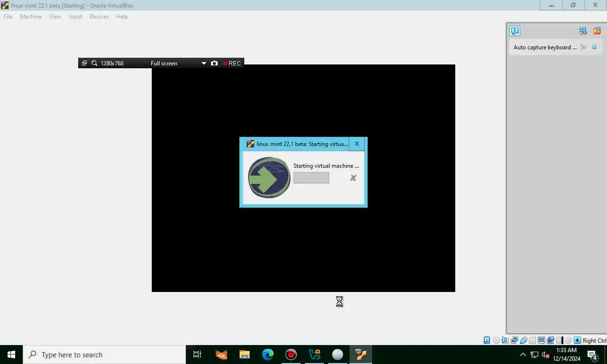Click the USB devices status icon
607x364 pixels.
(524, 340)
